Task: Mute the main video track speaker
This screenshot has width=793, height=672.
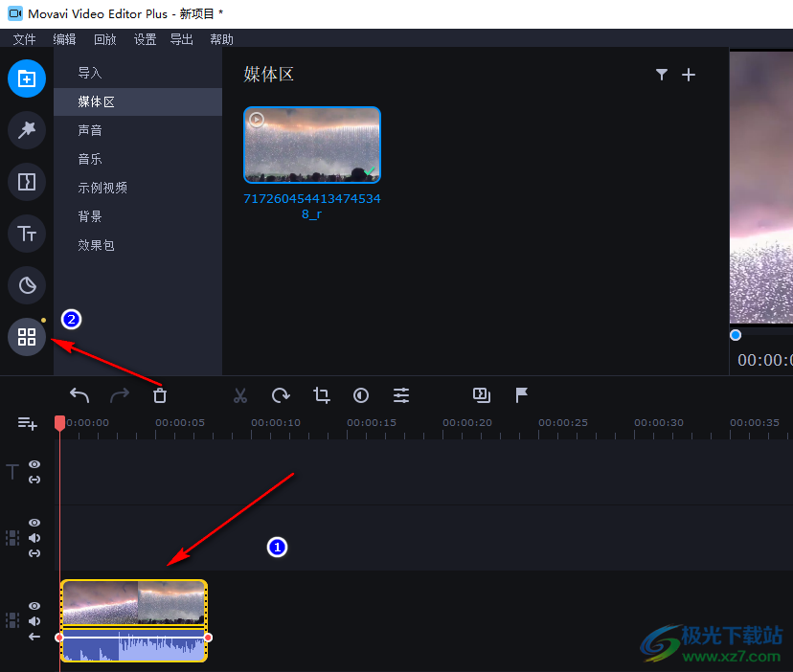Action: click(34, 621)
